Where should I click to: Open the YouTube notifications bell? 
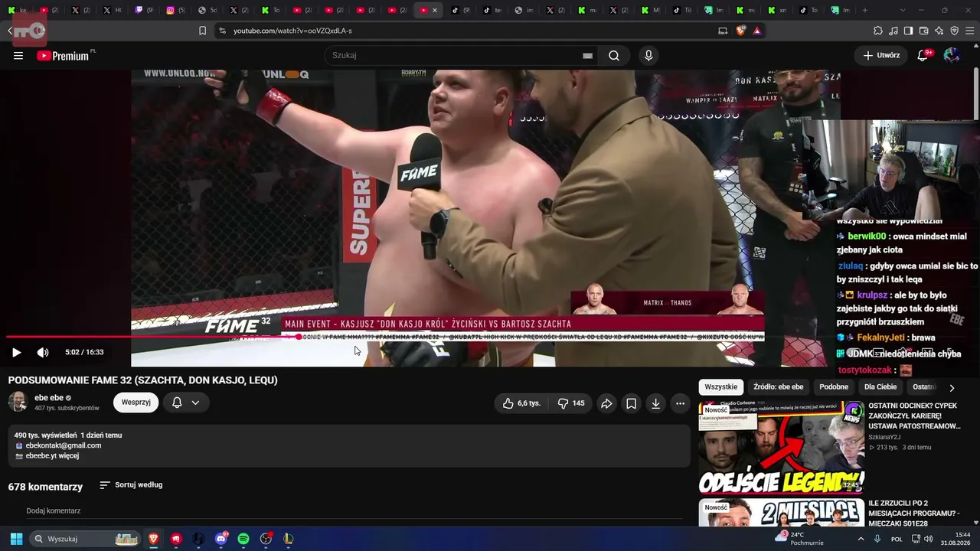tap(923, 55)
